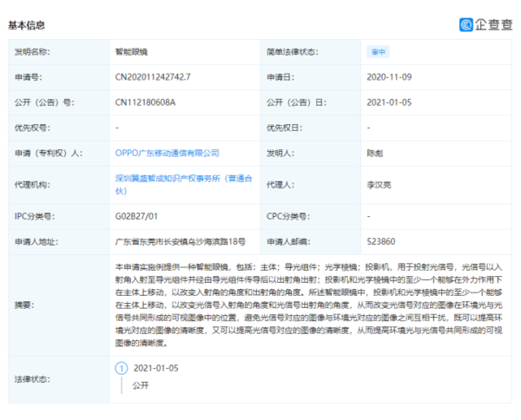Click the CPC分类号 field label
Viewport: 521px width, 420px height.
pos(288,216)
